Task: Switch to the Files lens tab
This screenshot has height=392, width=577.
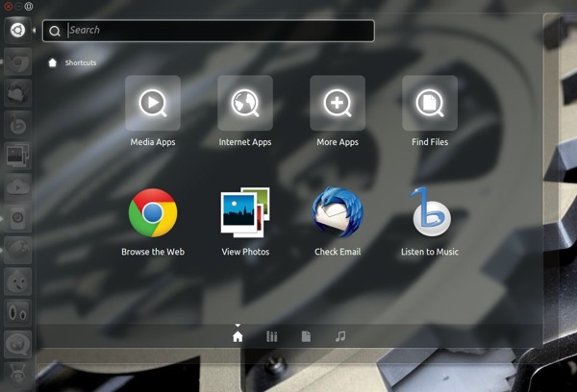Action: pyautogui.click(x=306, y=336)
